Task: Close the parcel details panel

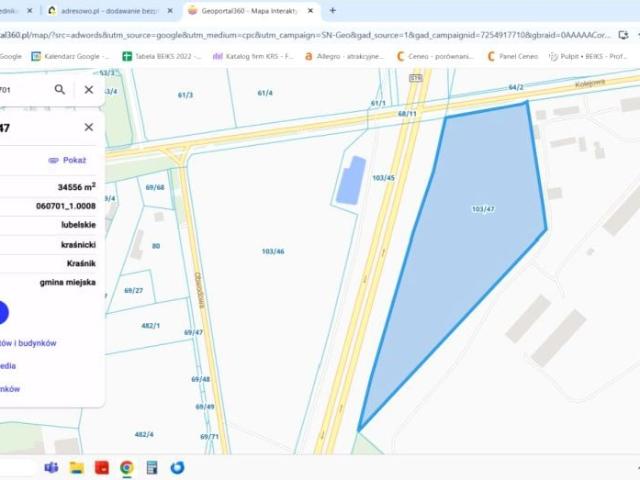Action: [88, 127]
